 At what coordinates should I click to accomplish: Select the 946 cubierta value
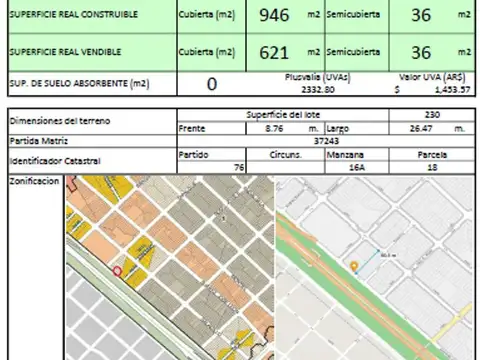coord(274,15)
